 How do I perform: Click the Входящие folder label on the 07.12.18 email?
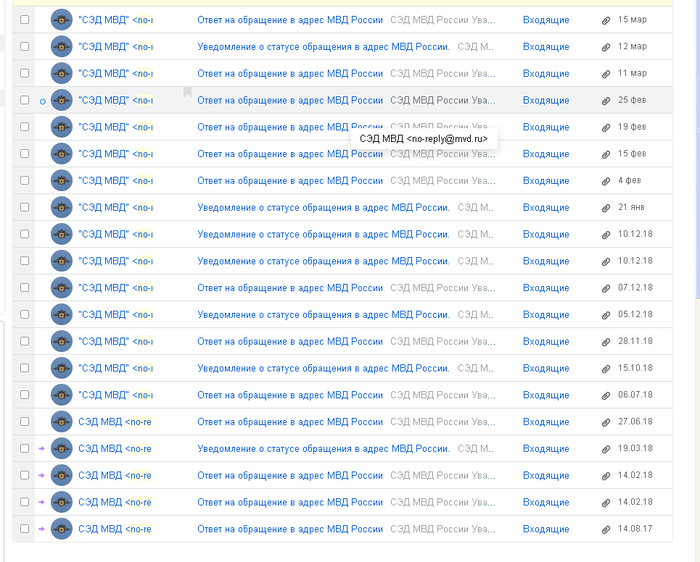click(546, 288)
